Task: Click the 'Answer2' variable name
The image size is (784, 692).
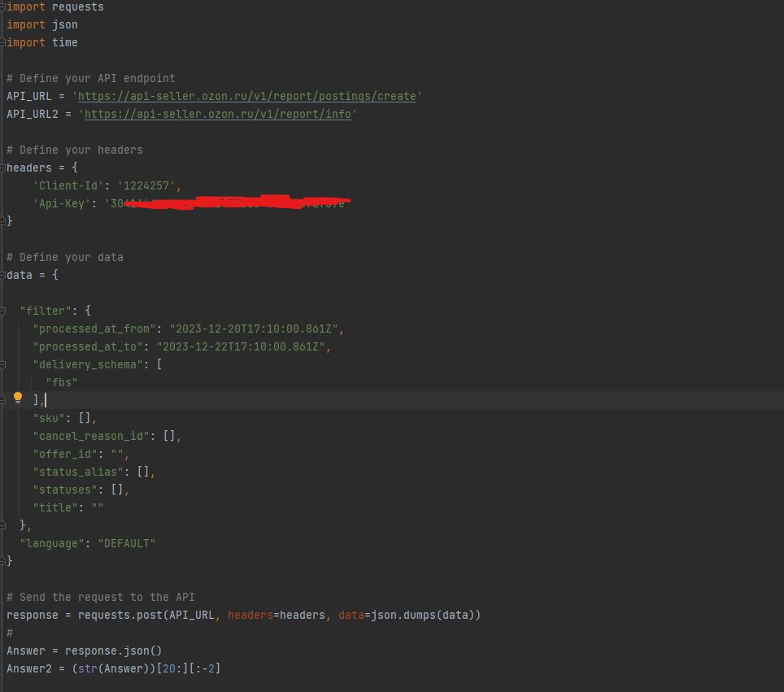Action: click(x=29, y=668)
